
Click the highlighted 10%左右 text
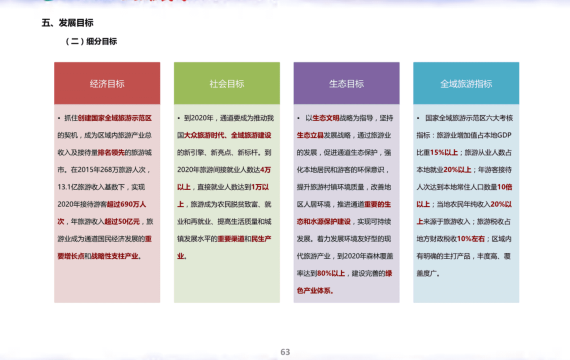point(471,239)
